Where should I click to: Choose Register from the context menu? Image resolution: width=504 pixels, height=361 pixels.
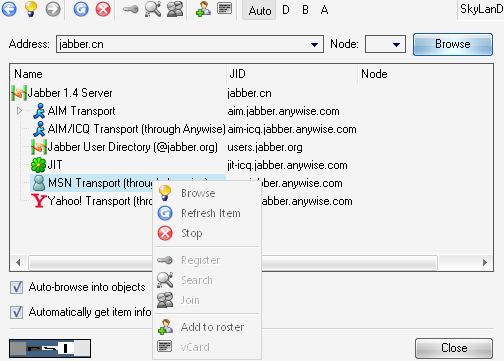point(207,260)
